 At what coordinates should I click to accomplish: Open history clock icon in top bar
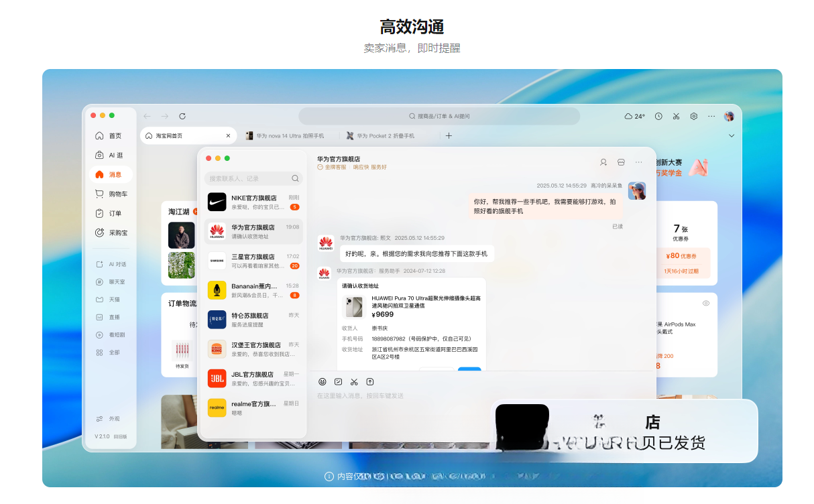(x=658, y=116)
